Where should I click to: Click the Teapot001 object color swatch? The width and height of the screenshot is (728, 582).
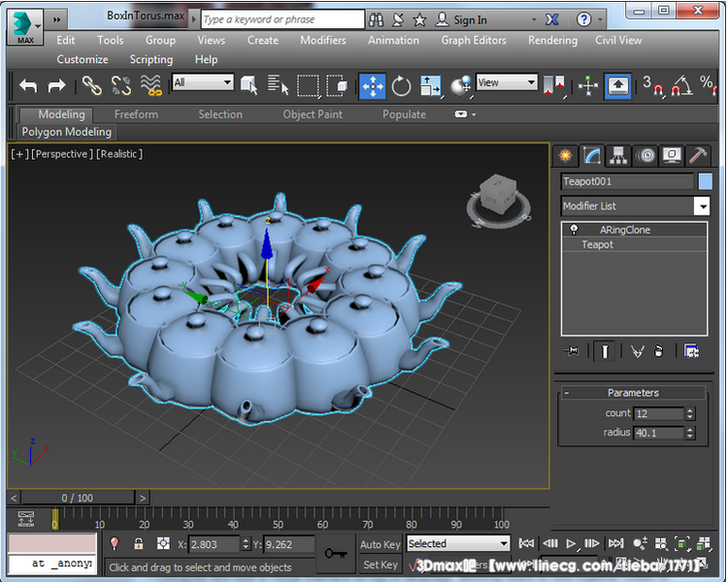705,181
